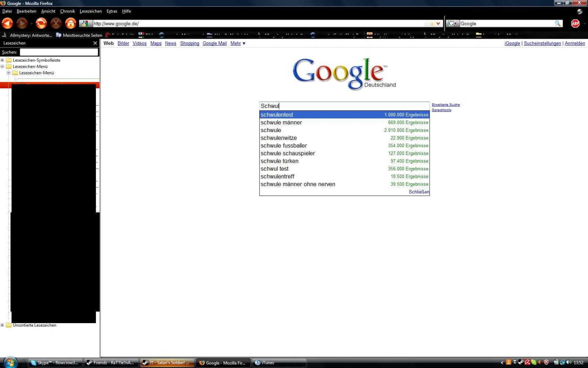Click the Firefox toolbar search field
The width and height of the screenshot is (588, 368).
point(506,24)
